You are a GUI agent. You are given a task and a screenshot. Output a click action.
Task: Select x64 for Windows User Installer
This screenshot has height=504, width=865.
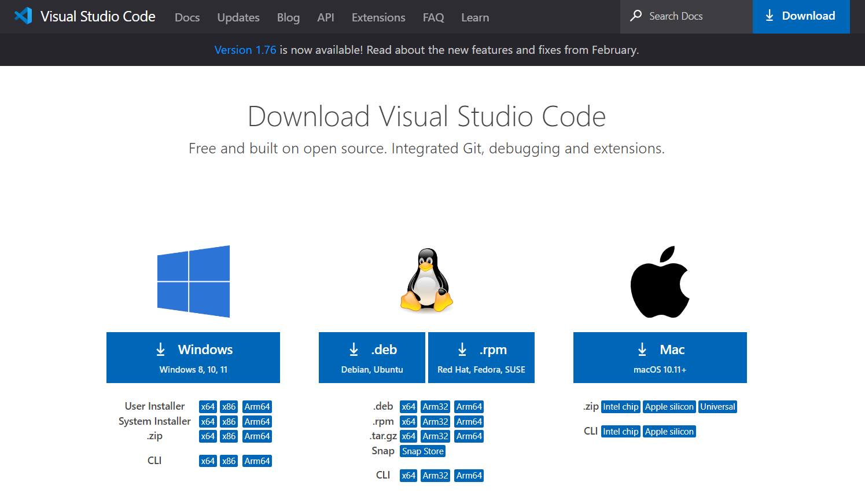[x=208, y=407]
